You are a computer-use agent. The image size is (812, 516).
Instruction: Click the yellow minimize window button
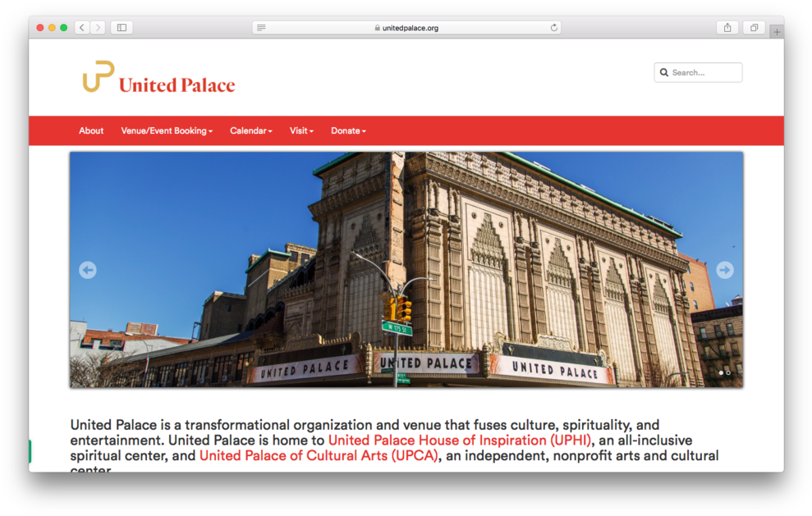(52, 27)
